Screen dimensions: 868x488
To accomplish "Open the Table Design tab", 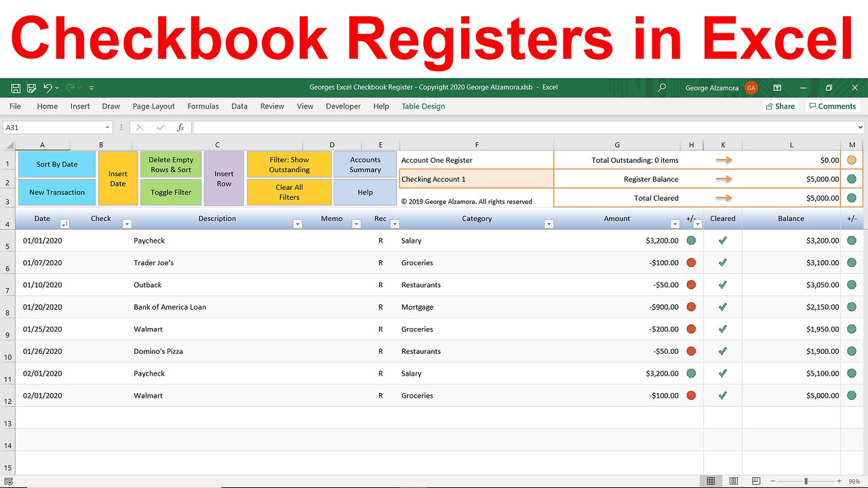I will click(x=423, y=106).
